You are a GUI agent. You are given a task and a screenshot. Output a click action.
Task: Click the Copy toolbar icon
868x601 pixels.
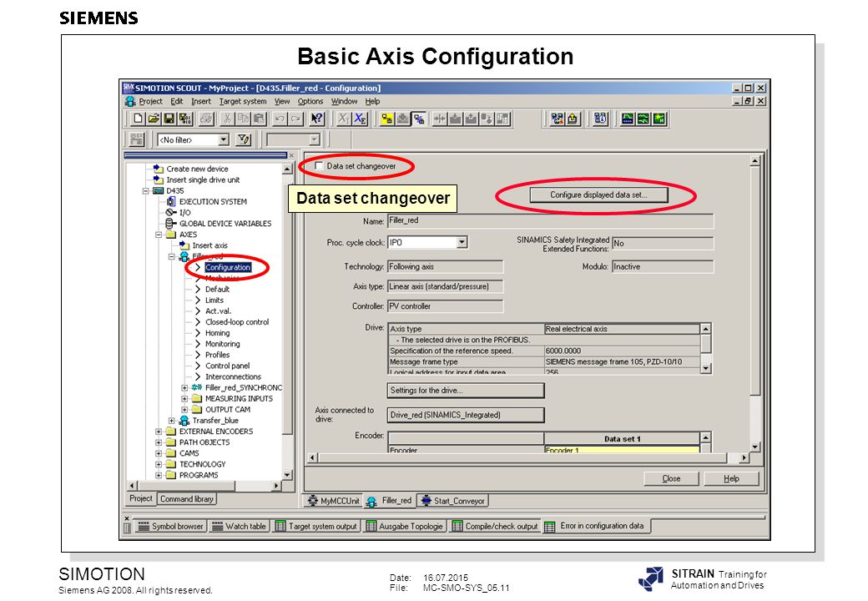tap(243, 119)
